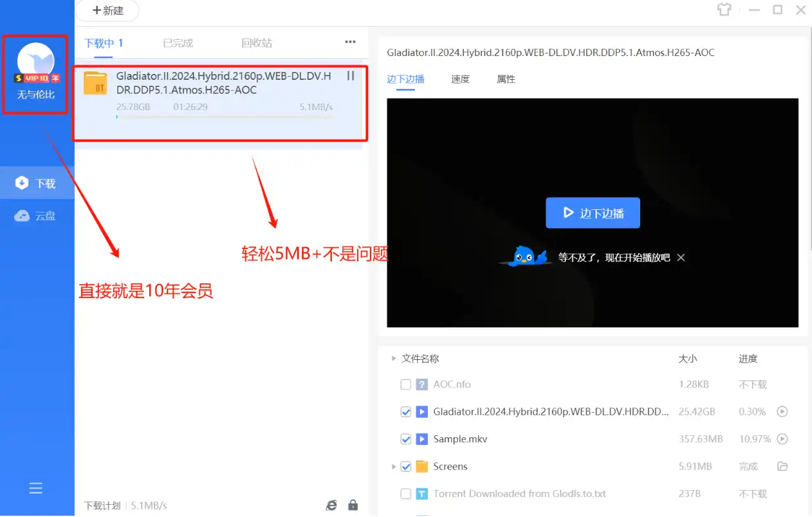The image size is (812, 517).
Task: Enable downloading of AOC.nfo
Action: [x=405, y=384]
